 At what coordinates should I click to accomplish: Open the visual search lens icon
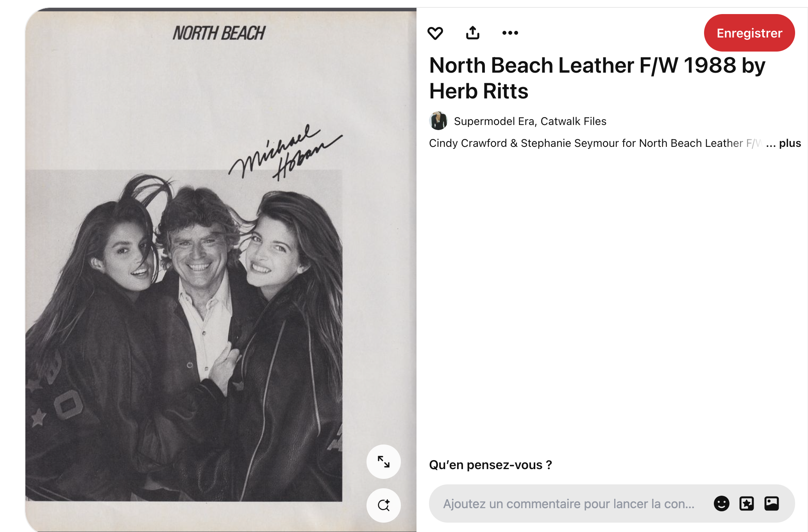click(x=384, y=505)
